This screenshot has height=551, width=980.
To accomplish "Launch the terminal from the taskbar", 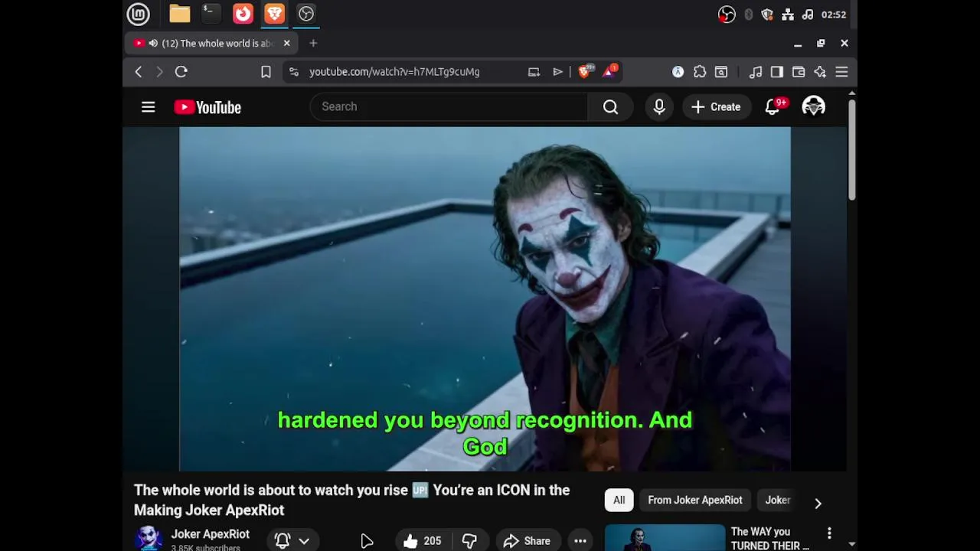I will click(x=211, y=14).
